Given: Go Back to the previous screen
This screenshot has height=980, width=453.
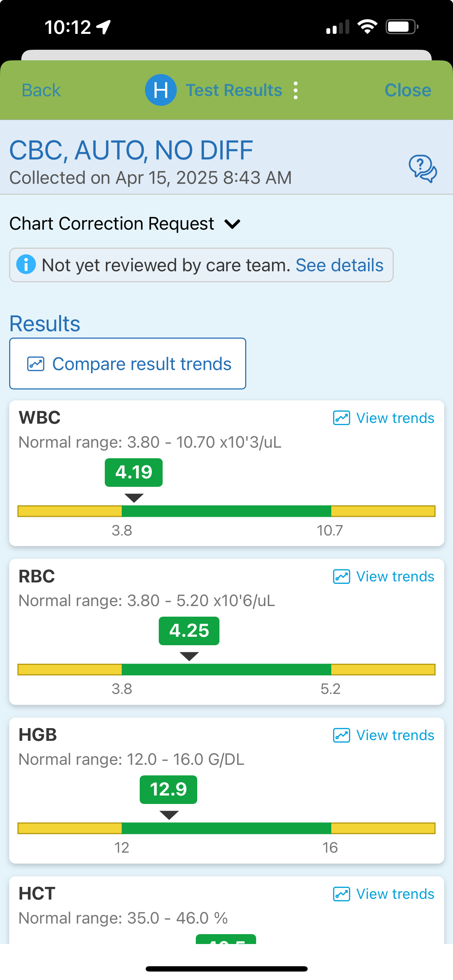Looking at the screenshot, I should tap(41, 91).
